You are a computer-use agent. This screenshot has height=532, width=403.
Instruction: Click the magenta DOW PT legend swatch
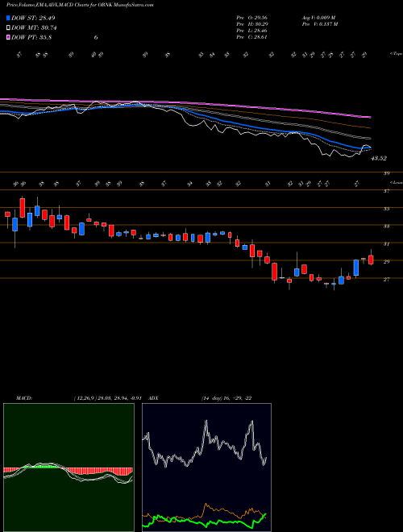point(8,37)
